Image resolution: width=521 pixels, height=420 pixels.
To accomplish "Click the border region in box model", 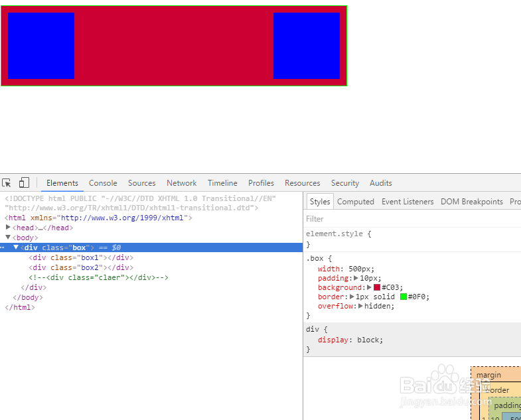I will tap(497, 390).
